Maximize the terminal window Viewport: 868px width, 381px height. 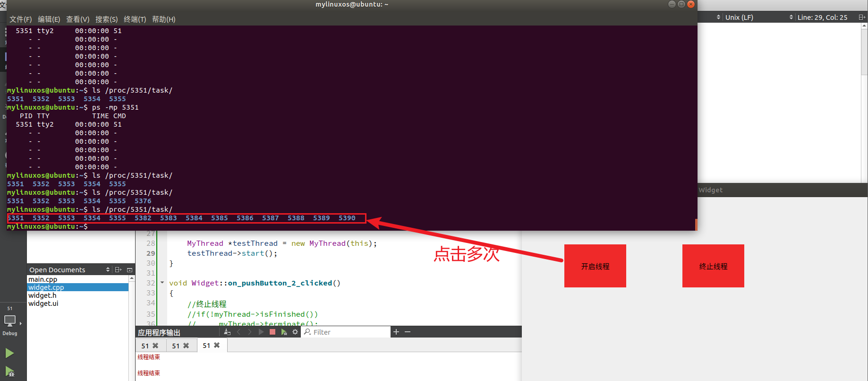tap(681, 4)
